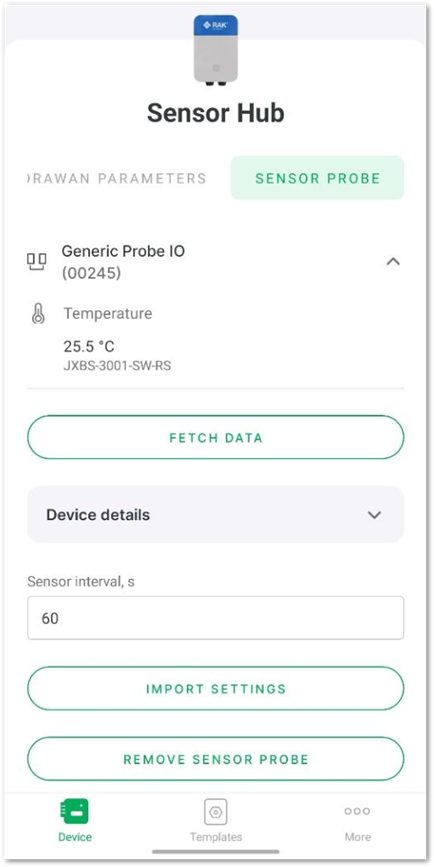Click the Fetch Data button

click(x=216, y=437)
